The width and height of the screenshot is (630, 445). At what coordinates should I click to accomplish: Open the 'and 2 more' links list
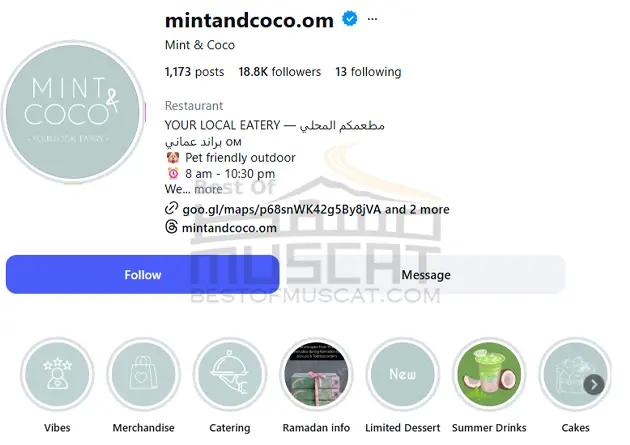click(417, 209)
